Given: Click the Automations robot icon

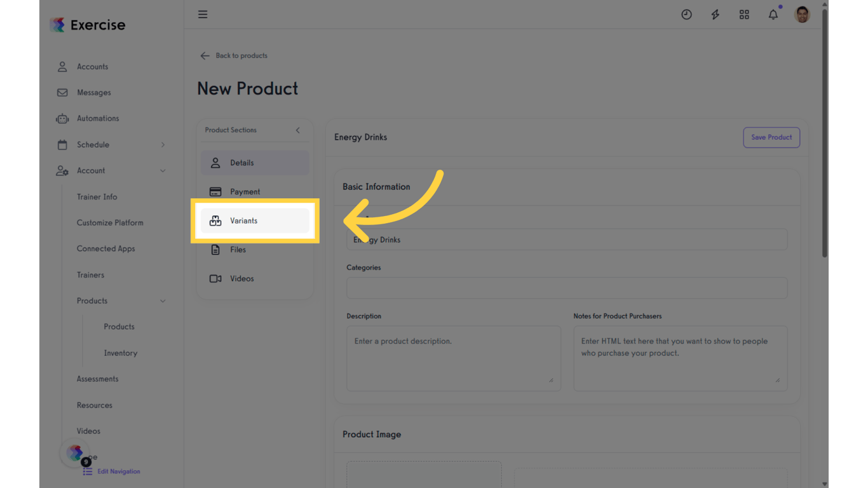Looking at the screenshot, I should pyautogui.click(x=62, y=119).
